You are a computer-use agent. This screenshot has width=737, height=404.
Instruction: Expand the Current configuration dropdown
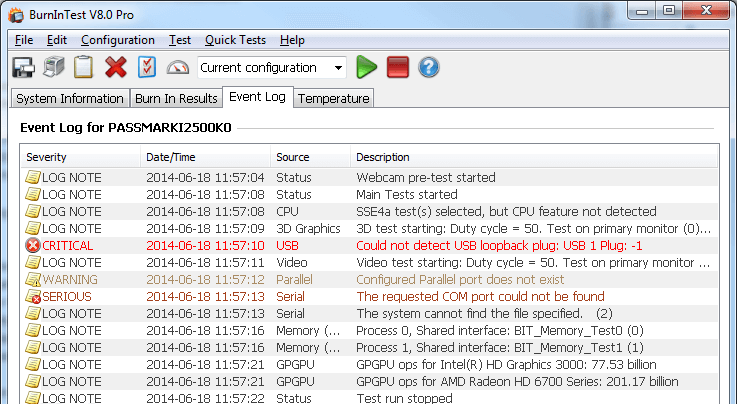click(339, 68)
